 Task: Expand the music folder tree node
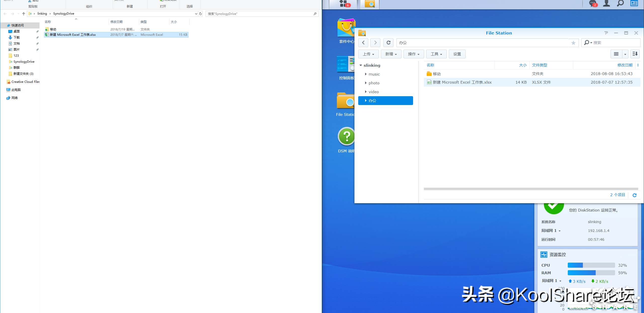(366, 74)
